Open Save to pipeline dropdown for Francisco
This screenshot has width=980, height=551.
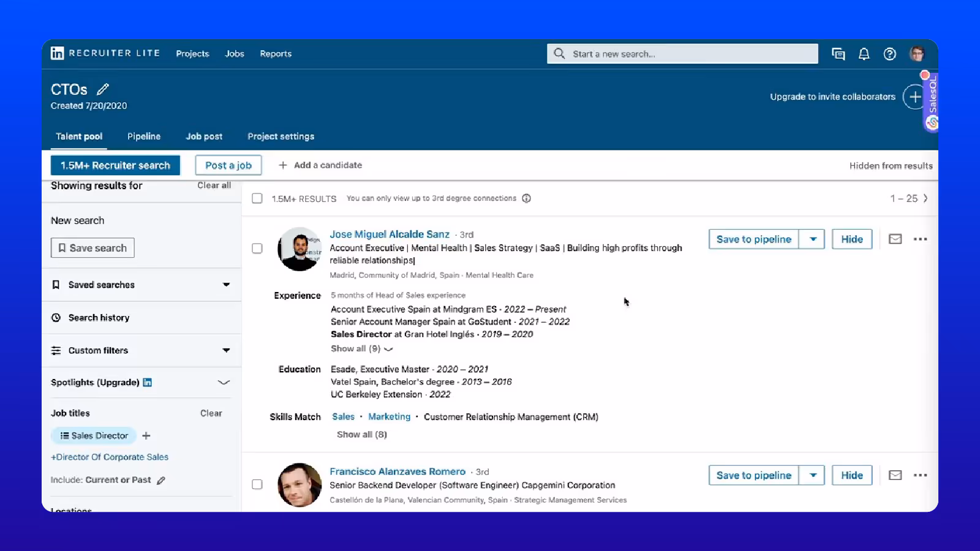[x=812, y=475]
